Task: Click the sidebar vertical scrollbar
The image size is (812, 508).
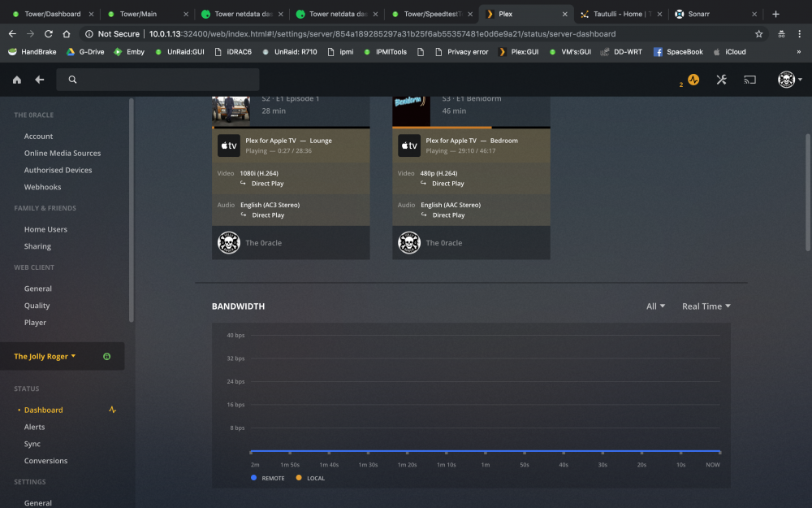Action: pos(131,210)
